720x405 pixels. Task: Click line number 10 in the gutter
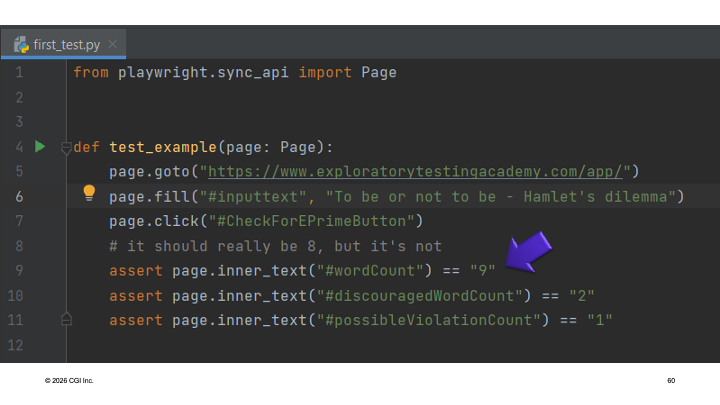[x=16, y=295]
